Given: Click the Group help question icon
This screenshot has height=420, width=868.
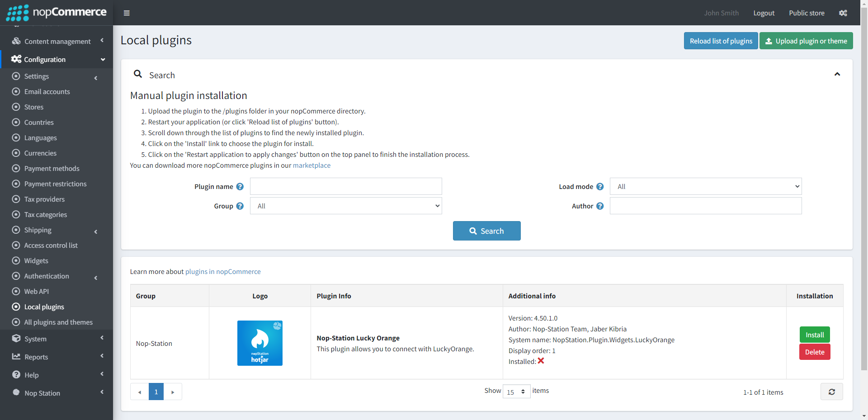Looking at the screenshot, I should coord(240,206).
